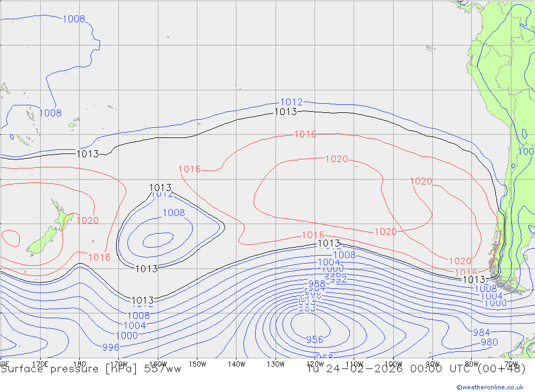This screenshot has height=392, width=535.
Task: Select the date text 'Tu 24-02-2026 00:00 UTC'
Action: 390,369
